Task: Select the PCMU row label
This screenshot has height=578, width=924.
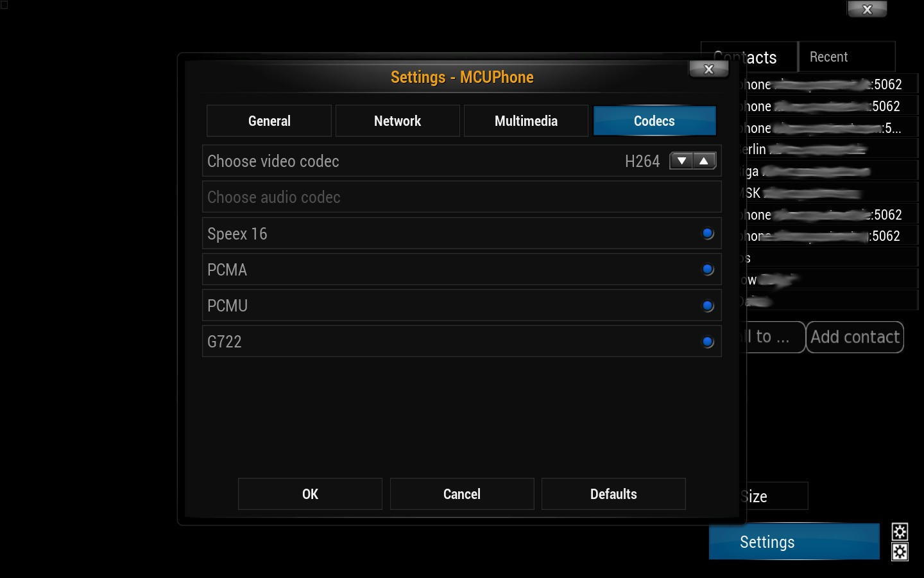Action: (227, 306)
